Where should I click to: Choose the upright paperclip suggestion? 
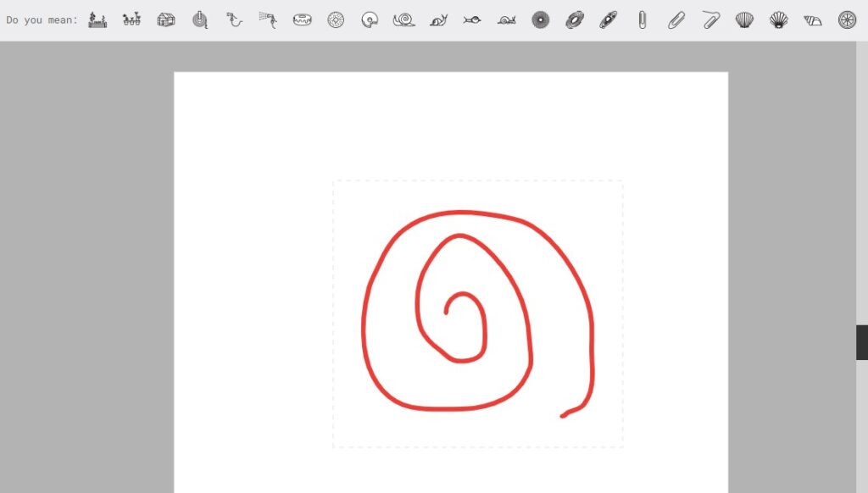click(643, 20)
